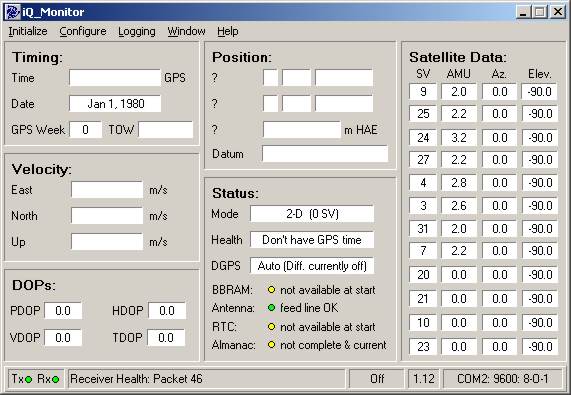
Task: Click the Mode field showing 2-D (0 SV)
Action: [x=312, y=214]
